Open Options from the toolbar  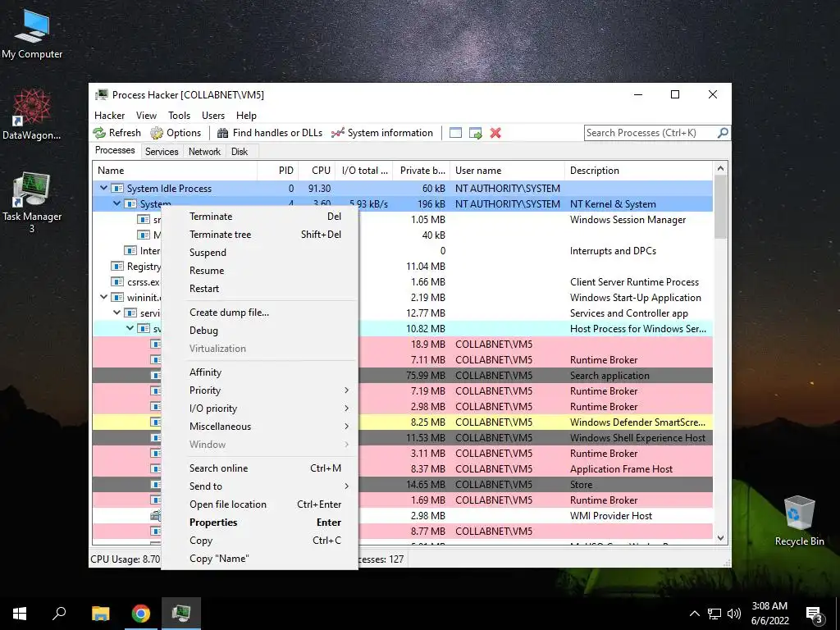coord(176,133)
